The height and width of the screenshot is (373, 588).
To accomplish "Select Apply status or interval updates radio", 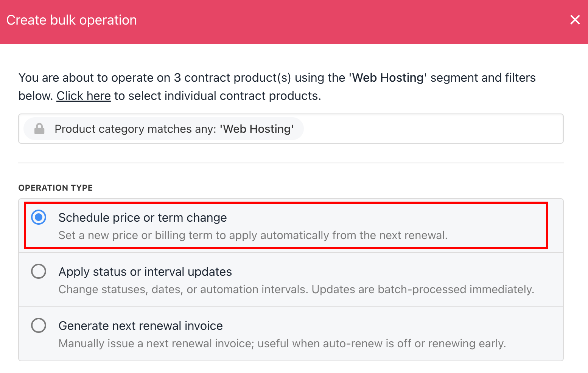I will coord(39,271).
